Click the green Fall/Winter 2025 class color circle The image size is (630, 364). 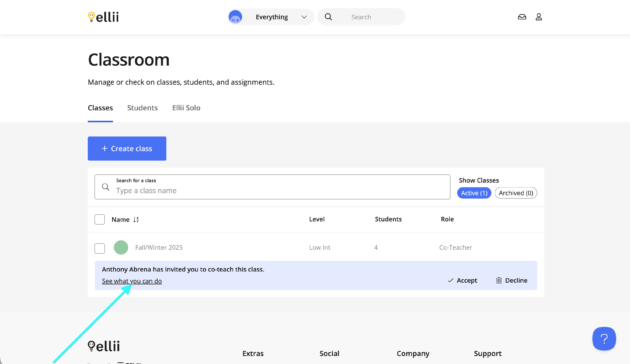(121, 247)
